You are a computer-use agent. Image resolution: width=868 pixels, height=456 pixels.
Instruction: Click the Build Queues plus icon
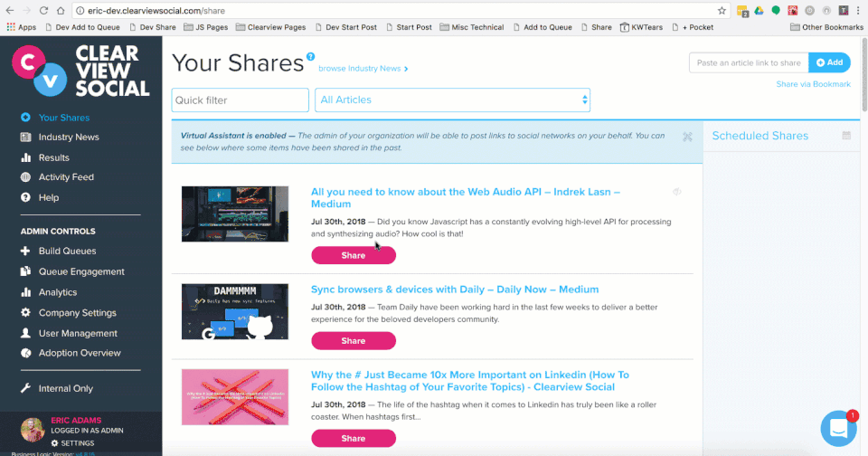(x=25, y=251)
